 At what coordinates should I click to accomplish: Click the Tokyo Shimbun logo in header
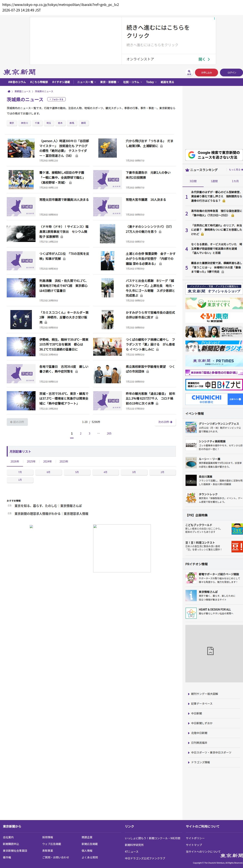coord(20,72)
